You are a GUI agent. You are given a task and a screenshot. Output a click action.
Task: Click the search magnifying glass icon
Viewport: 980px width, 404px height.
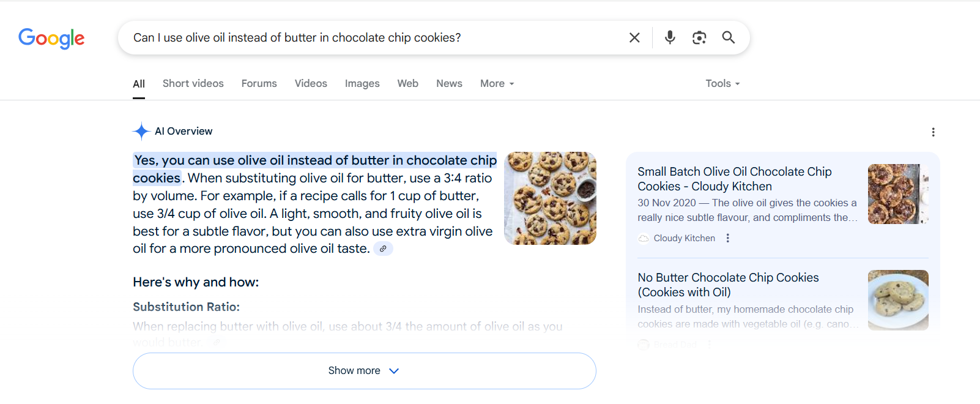pos(728,37)
